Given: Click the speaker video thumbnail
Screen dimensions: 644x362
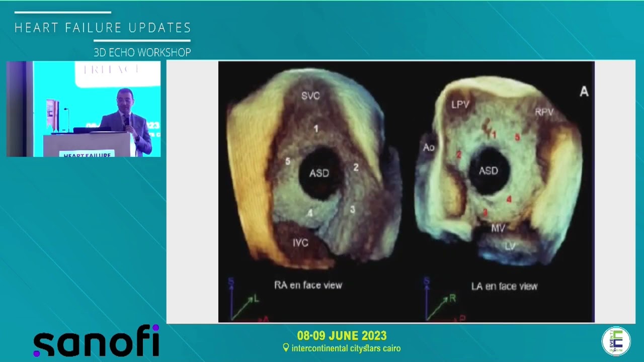Looking at the screenshot, I should [84, 109].
